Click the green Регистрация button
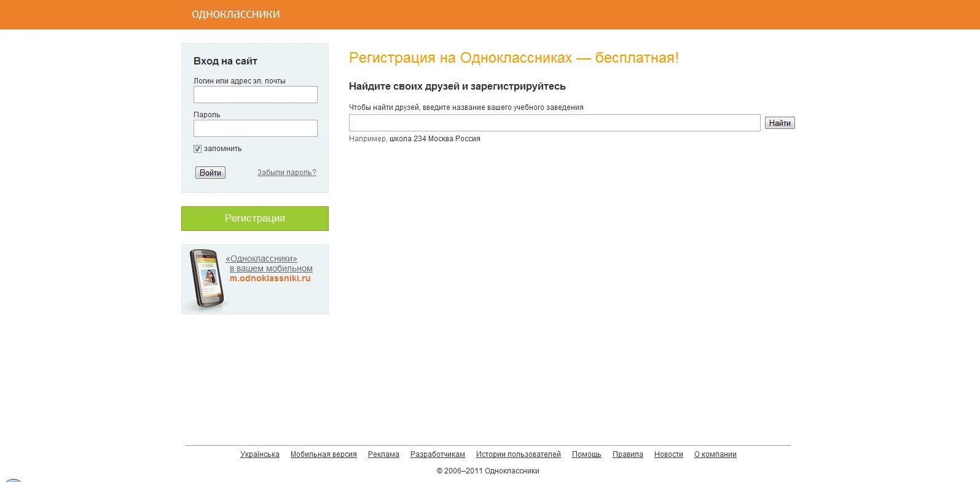 [255, 219]
